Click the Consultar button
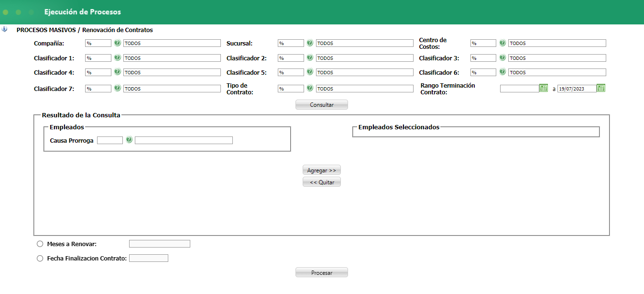This screenshot has height=294, width=644. coord(322,105)
